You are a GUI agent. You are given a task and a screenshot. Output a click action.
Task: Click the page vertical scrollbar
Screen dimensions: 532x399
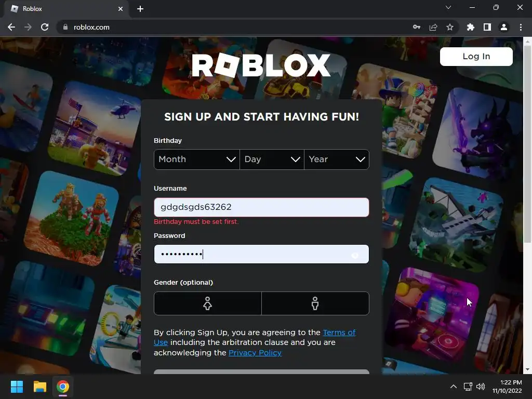[527, 144]
